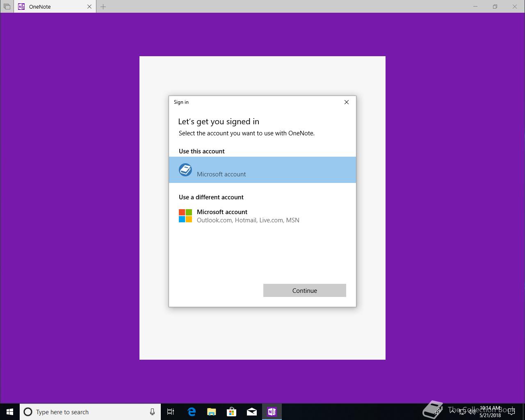
Task: Open the Action Center notifications icon
Action: (x=511, y=412)
